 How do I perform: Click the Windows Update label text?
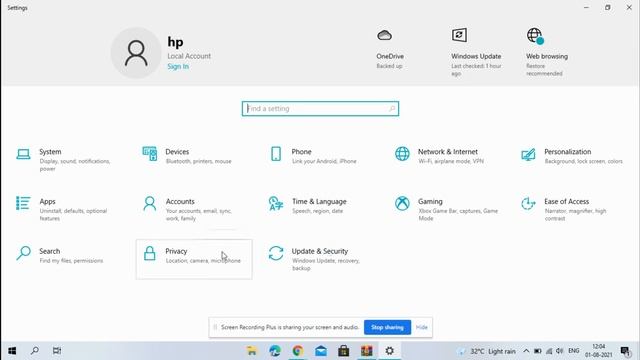point(476,56)
